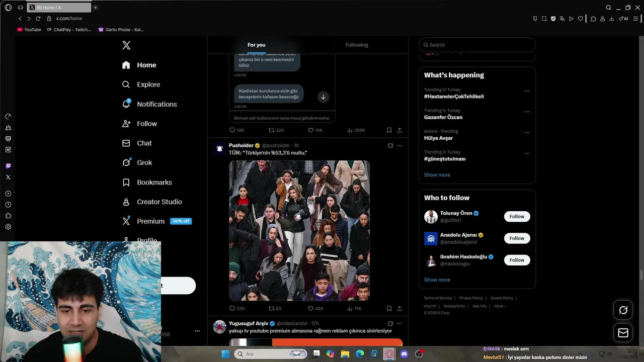Open Notifications in the sidebar
The height and width of the screenshot is (362, 644).
pos(149,104)
